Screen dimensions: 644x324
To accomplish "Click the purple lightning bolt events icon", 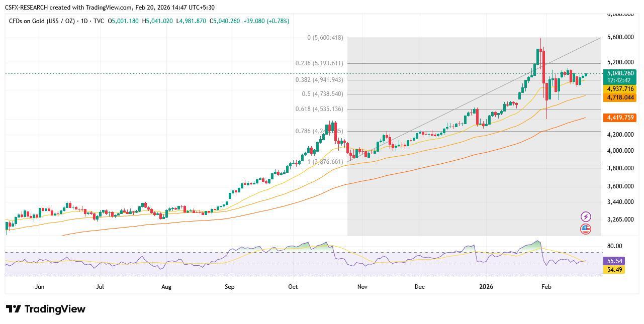I will 585,217.
